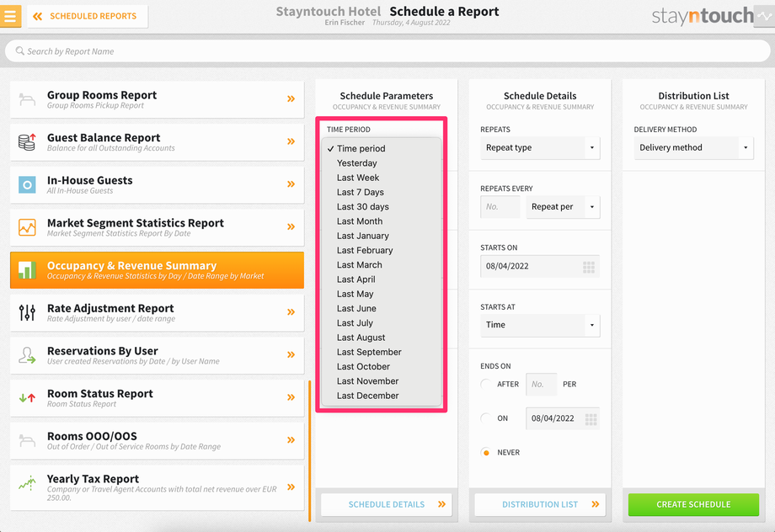Click the Guest Balance Report coins icon
775x532 pixels.
coord(27,141)
